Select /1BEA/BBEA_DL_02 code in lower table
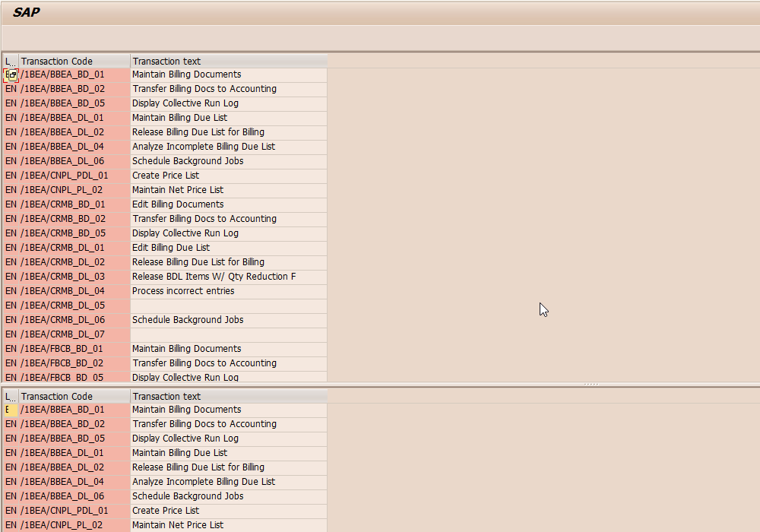Image resolution: width=760 pixels, height=532 pixels. (74, 467)
